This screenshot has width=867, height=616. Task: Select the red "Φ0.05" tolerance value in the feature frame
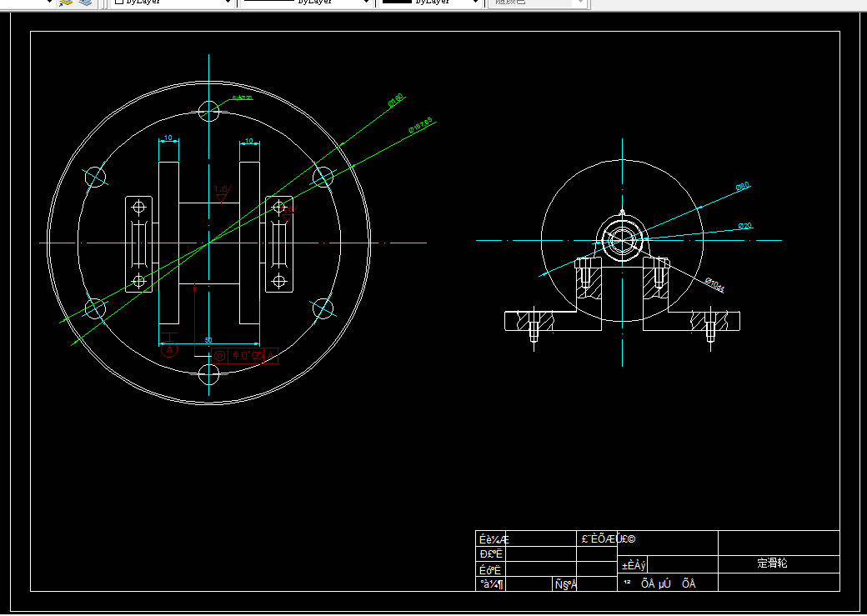pos(246,356)
